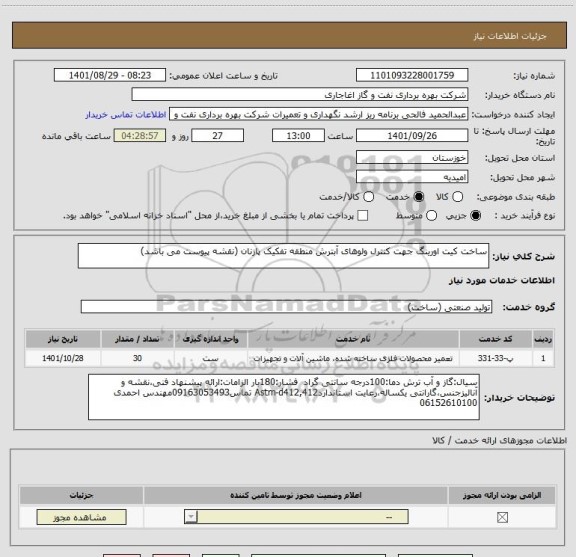Viewport: 576px width, 557px height.
Task: Click the deadline time field 13:00
Action: 298,136
